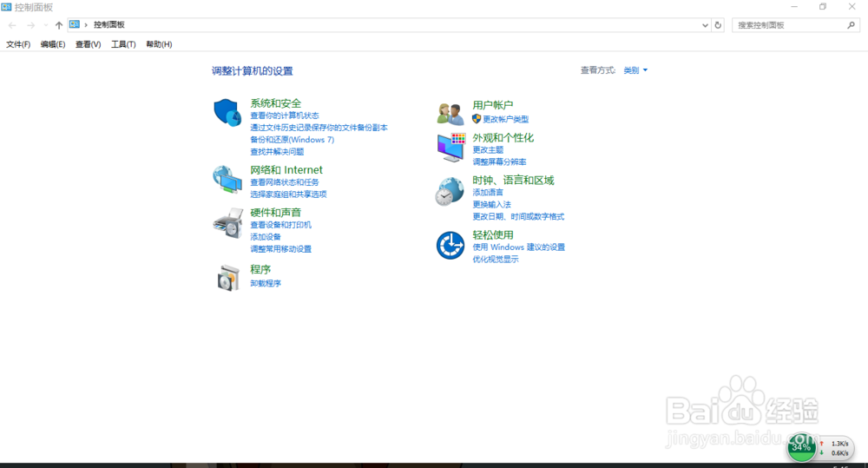Image resolution: width=868 pixels, height=468 pixels.
Task: Click 调整屏幕分辨率 link
Action: click(x=499, y=162)
